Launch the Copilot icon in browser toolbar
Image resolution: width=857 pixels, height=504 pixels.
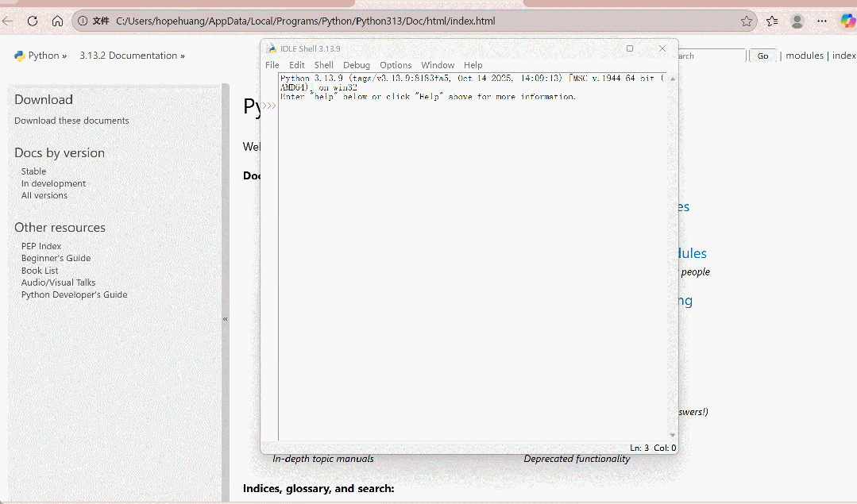pyautogui.click(x=847, y=21)
